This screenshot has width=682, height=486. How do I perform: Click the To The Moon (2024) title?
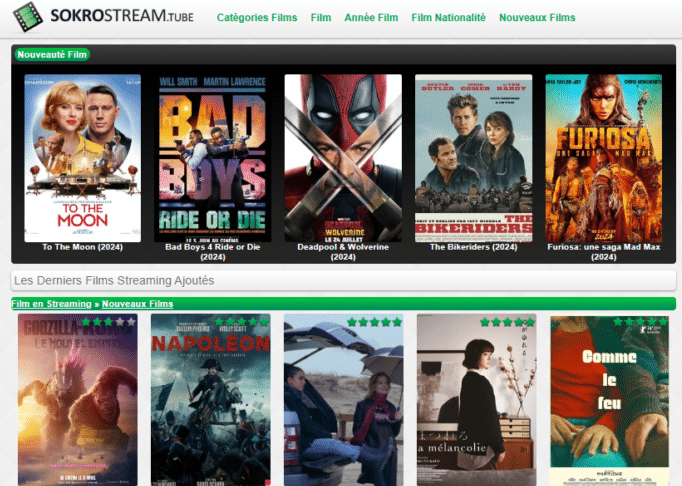pos(83,247)
